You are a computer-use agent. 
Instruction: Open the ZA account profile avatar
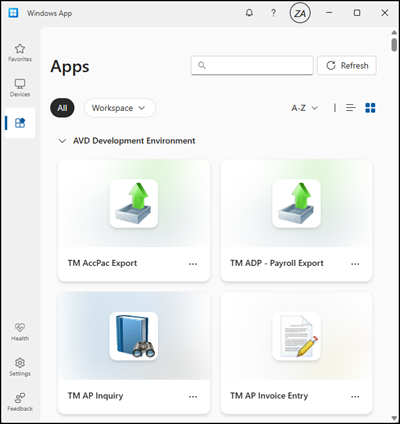[300, 13]
